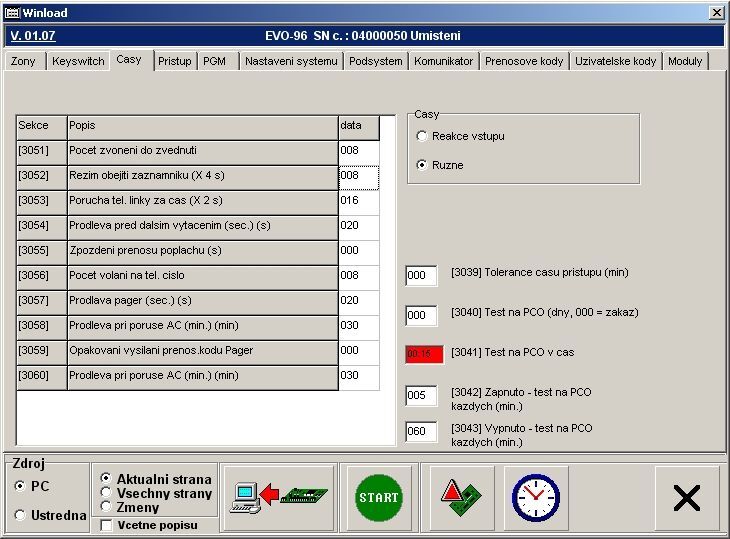Click the V. 01.07 version link
The image size is (730, 539).
click(x=32, y=36)
